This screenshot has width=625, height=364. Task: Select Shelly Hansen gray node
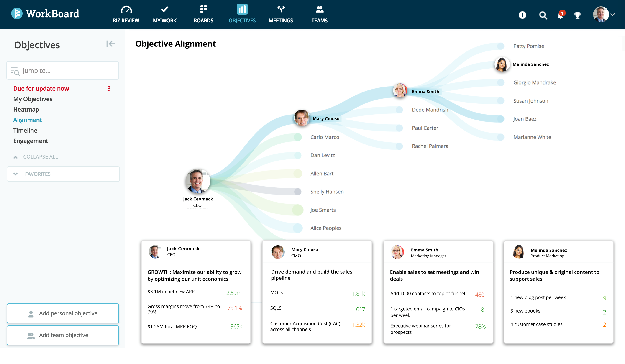[298, 192]
